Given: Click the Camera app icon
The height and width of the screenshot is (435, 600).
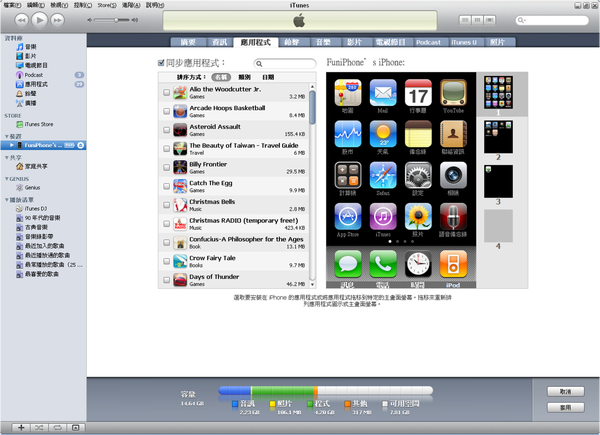Looking at the screenshot, I should [453, 175].
